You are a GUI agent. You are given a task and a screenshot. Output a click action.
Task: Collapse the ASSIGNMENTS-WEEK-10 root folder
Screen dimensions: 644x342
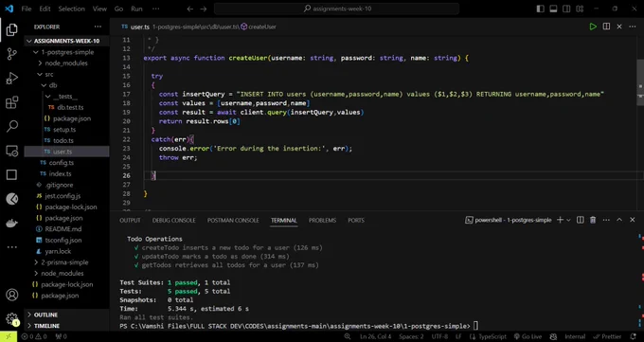(66, 41)
